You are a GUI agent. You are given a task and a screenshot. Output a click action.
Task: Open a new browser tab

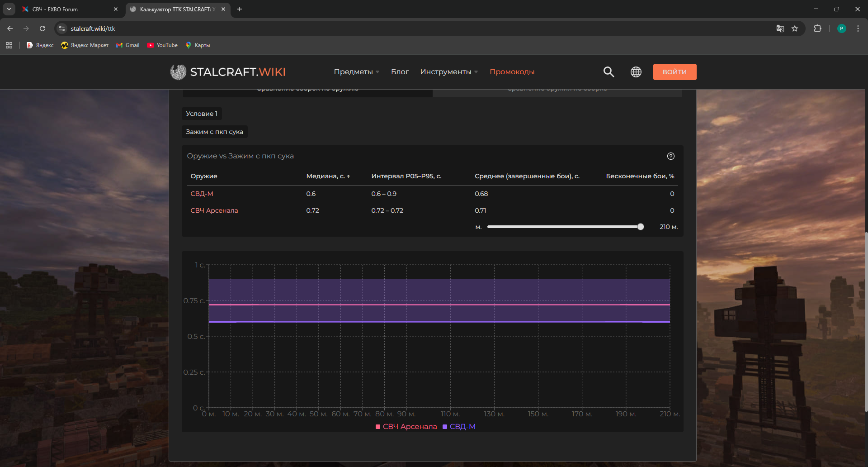240,9
